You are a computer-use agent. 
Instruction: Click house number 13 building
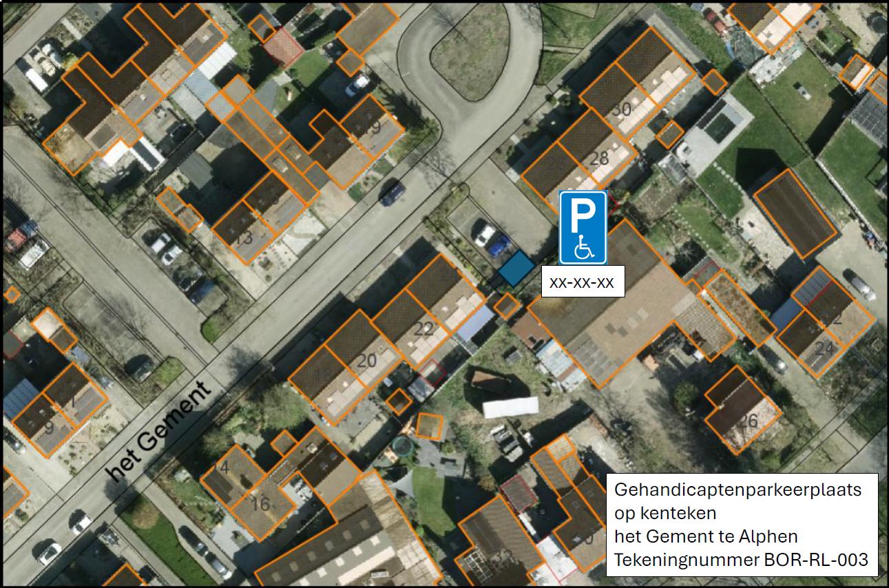click(x=244, y=238)
